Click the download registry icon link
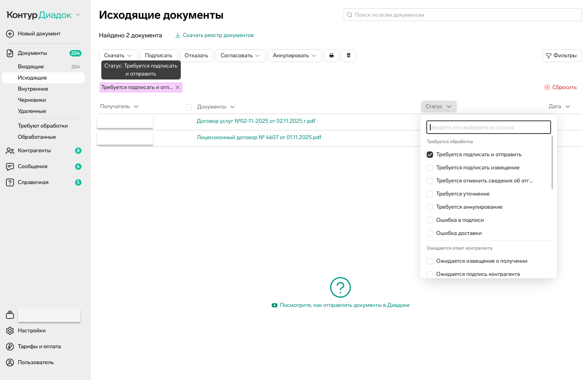Viewport: 588px width, 380px height. (178, 35)
